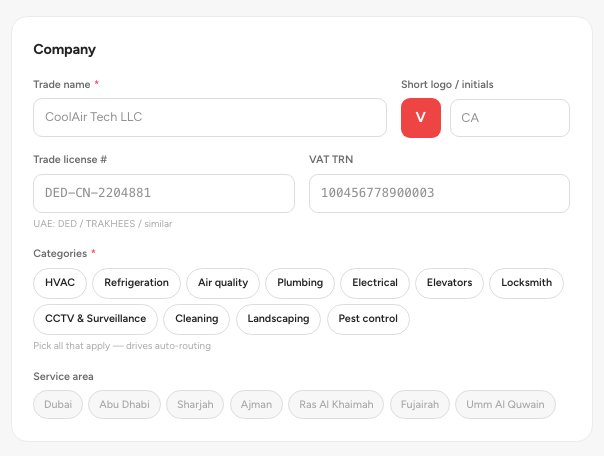Click the Short logo initials field

point(510,118)
